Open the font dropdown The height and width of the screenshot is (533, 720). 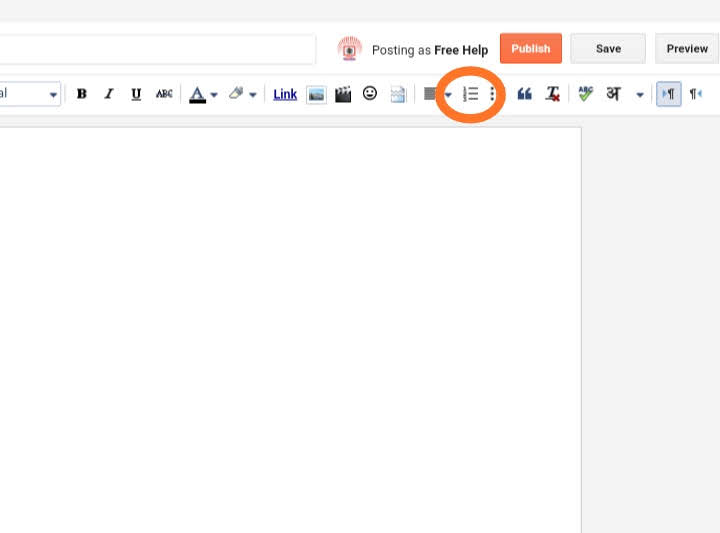[x=28, y=94]
